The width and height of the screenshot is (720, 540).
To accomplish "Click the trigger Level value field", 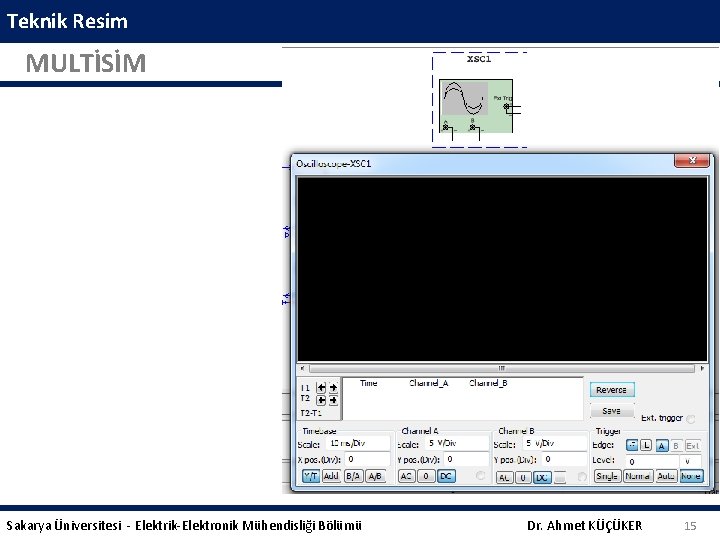I will coord(652,461).
